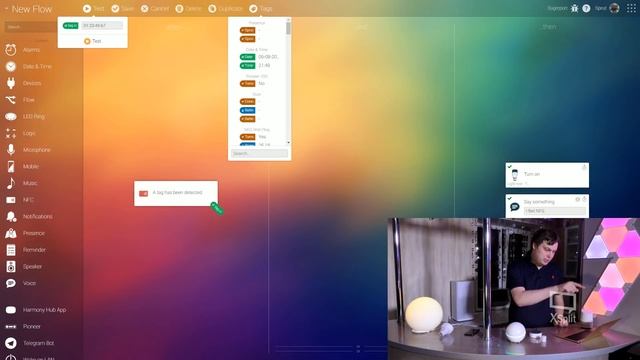Click the Delete trash button
The image size is (640, 360).
(x=189, y=9)
